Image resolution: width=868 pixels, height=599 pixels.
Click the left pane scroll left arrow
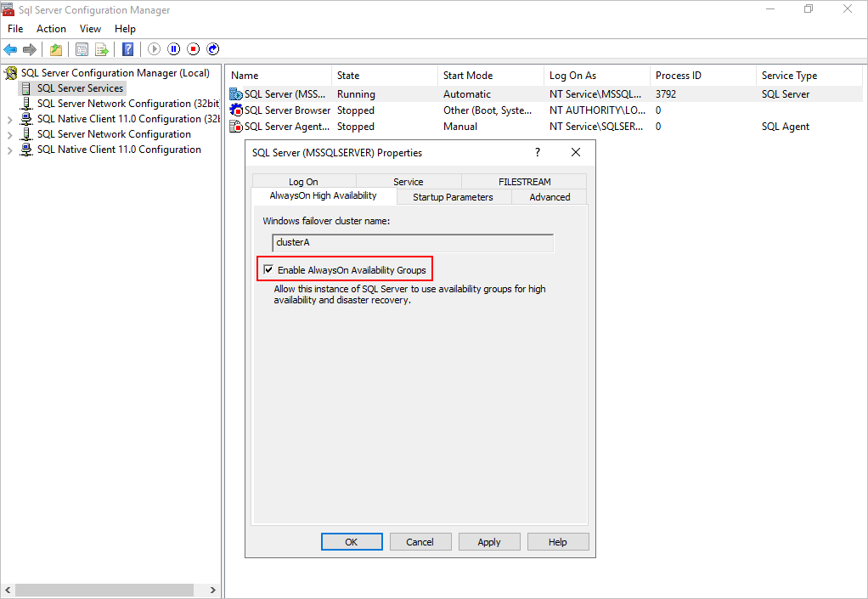[8, 591]
